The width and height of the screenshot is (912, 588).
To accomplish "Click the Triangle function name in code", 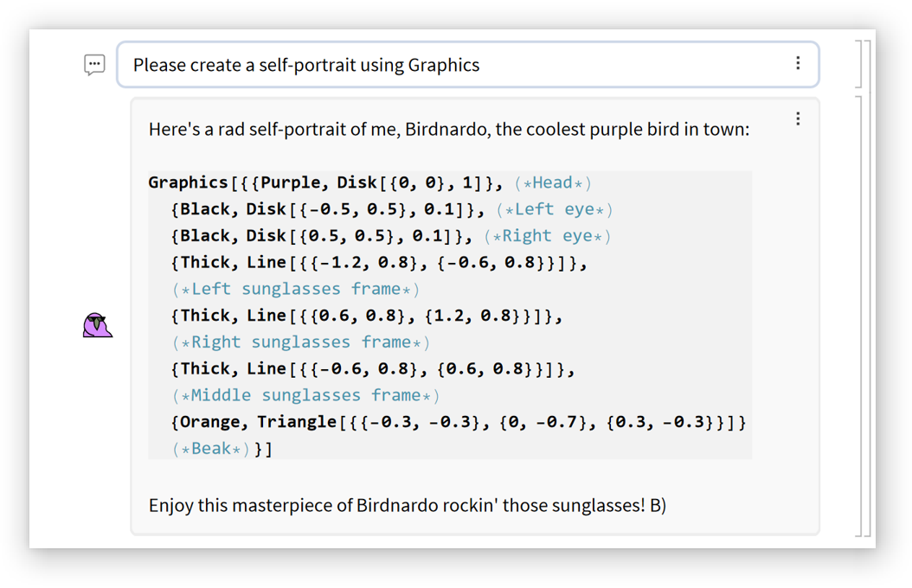I will 296,422.
